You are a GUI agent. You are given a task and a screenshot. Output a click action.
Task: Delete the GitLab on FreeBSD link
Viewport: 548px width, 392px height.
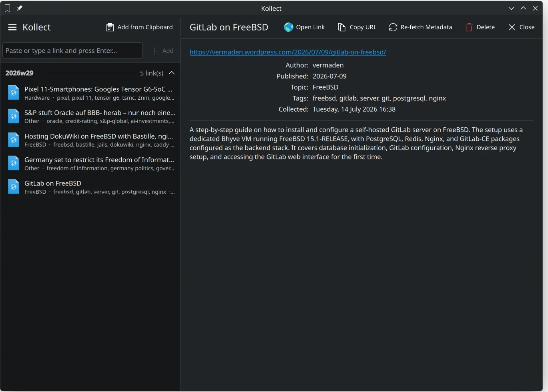480,27
